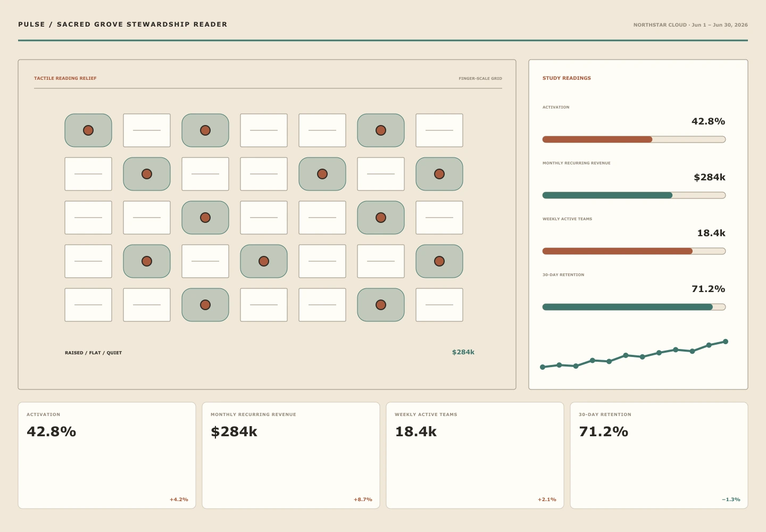
Task: Click the "42.8%" value in Study Readings
Action: (x=709, y=121)
